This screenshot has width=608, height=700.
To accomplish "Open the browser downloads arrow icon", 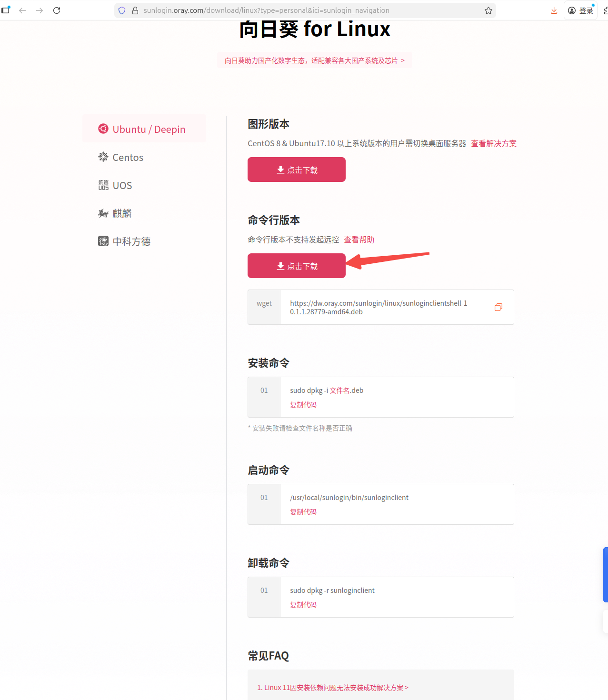I will click(x=554, y=10).
